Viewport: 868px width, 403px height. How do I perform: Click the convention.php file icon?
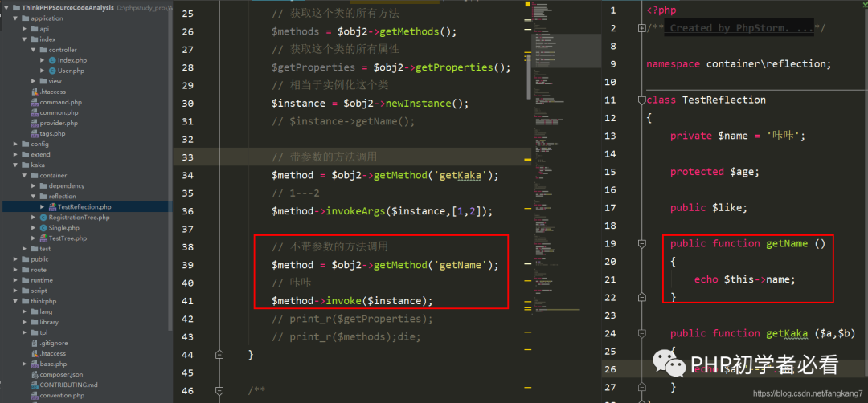point(35,395)
